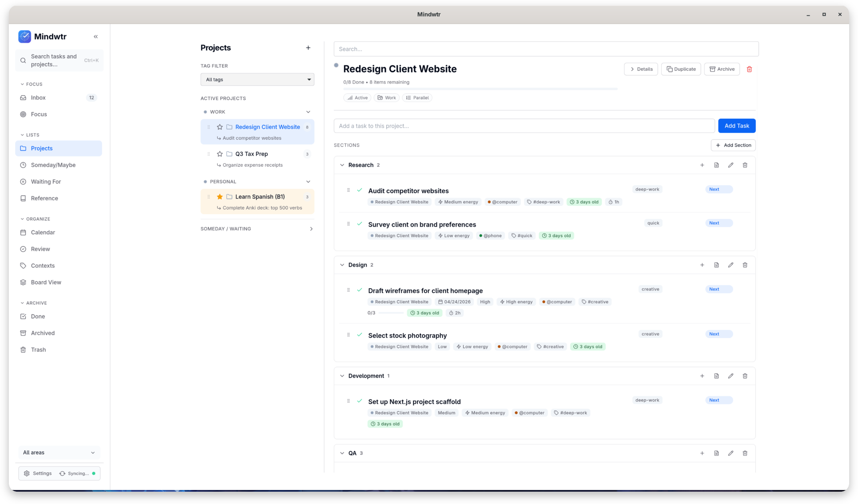Open the Waiting For list
Viewport: 858px width, 504px height.
point(58,182)
